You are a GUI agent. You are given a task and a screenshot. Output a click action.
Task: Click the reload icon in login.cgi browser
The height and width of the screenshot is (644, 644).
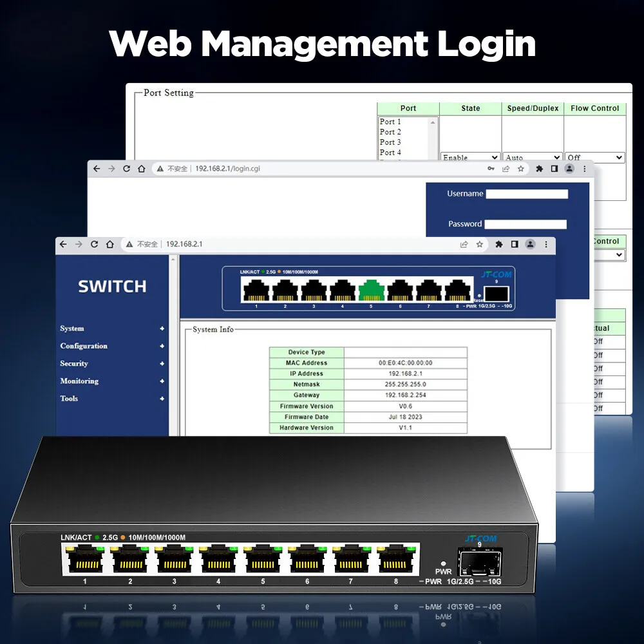point(126,169)
